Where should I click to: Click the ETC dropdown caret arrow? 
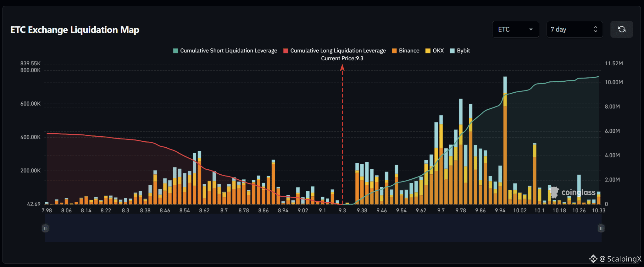point(531,30)
